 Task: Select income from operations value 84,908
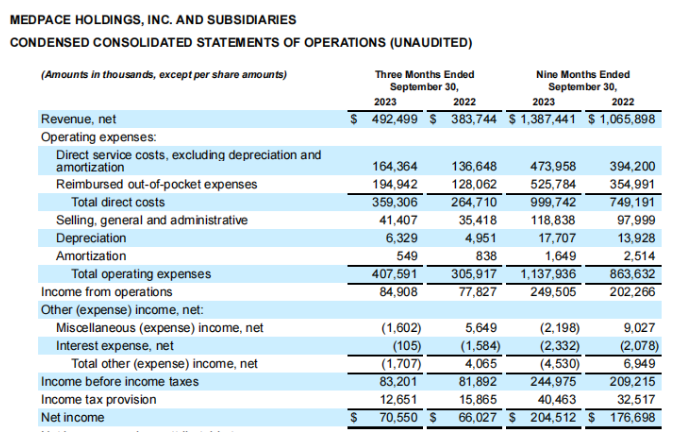point(398,292)
